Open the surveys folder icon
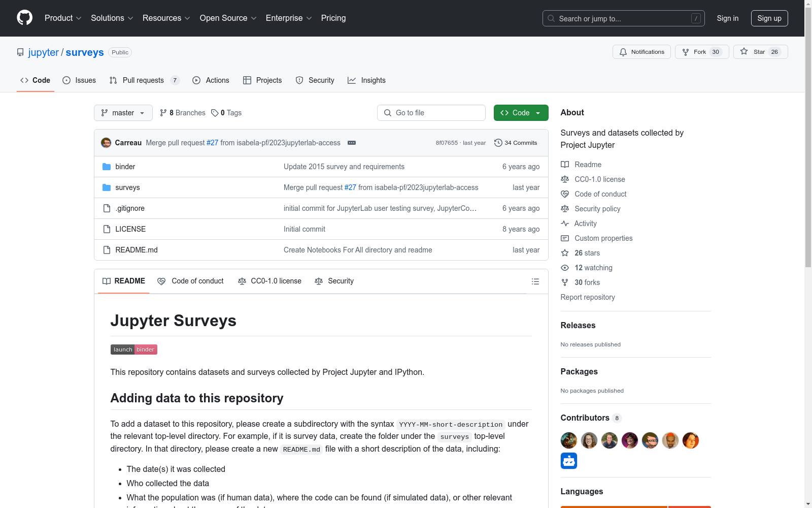Viewport: 812px width, 508px height. (107, 187)
